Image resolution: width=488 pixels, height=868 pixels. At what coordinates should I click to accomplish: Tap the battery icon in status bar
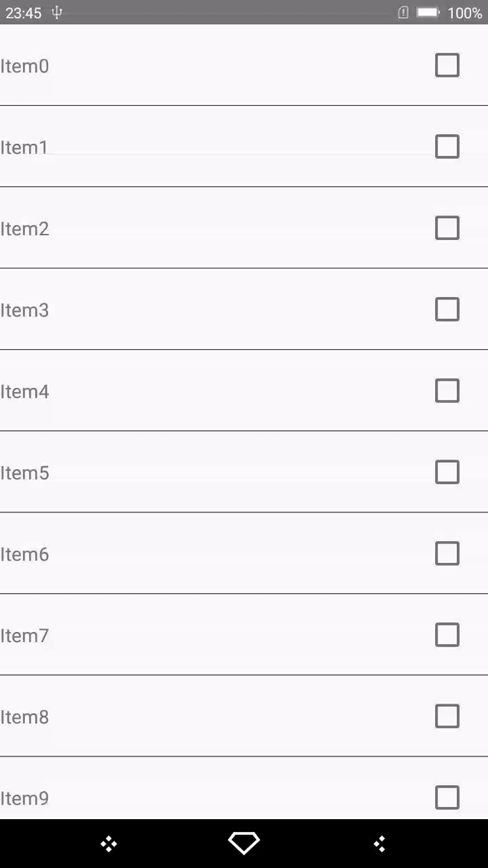pos(428,13)
